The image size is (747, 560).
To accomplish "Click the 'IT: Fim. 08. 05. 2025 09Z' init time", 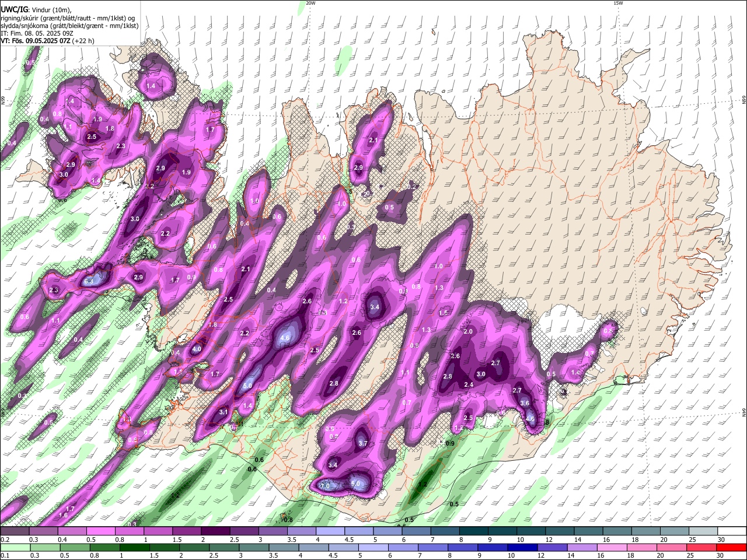I will (37, 33).
